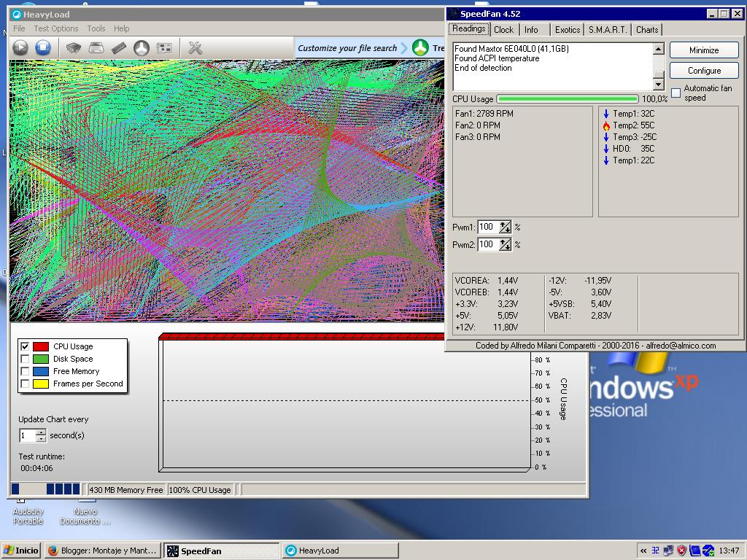Check the Disk Space chart checkbox
This screenshot has width=747, height=560.
click(25, 359)
